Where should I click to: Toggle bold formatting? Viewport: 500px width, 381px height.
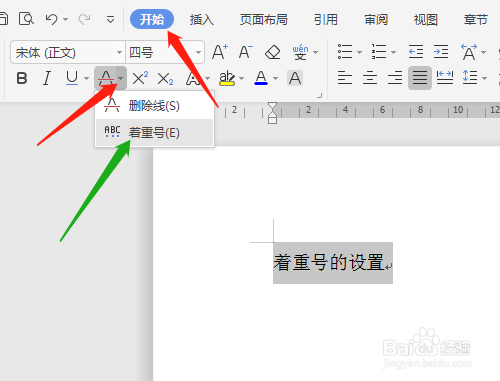pos(22,78)
